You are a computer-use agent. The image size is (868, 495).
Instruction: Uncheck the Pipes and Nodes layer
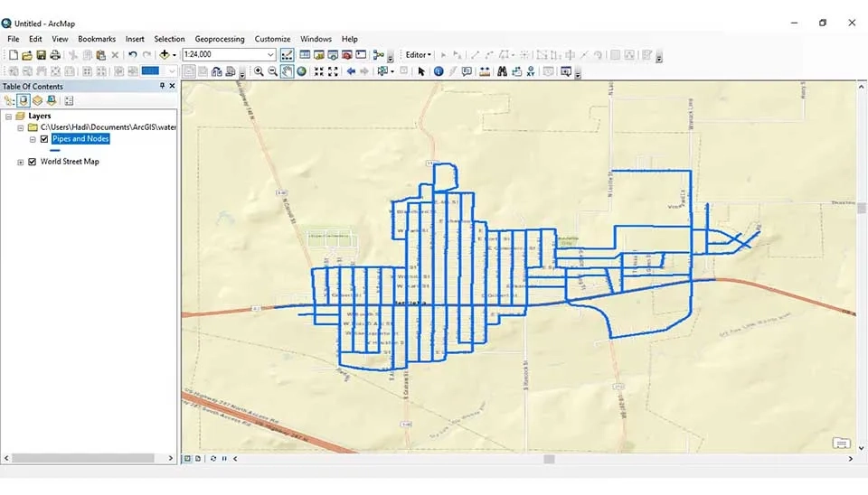click(x=43, y=139)
